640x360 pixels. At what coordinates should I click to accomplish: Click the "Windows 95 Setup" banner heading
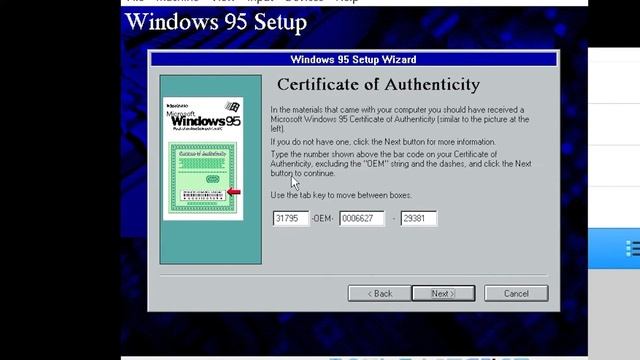click(x=216, y=22)
